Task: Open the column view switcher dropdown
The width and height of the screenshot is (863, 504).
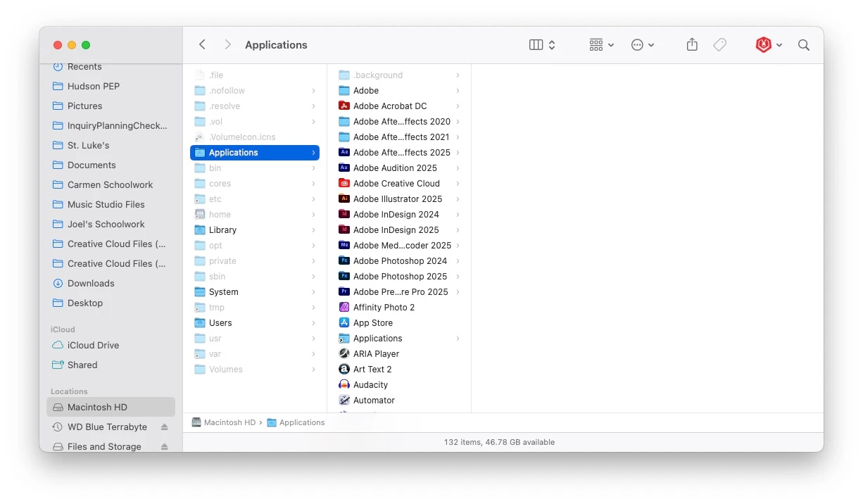Action: pyautogui.click(x=542, y=44)
